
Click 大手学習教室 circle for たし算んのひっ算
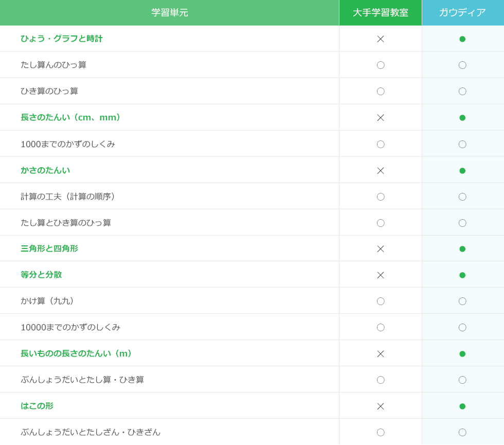click(x=381, y=65)
